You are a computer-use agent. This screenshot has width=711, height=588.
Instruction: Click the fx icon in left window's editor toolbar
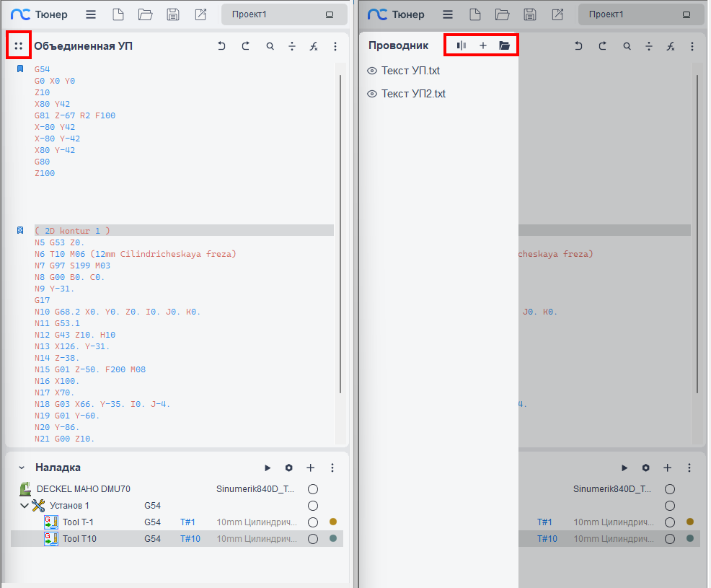(x=314, y=46)
